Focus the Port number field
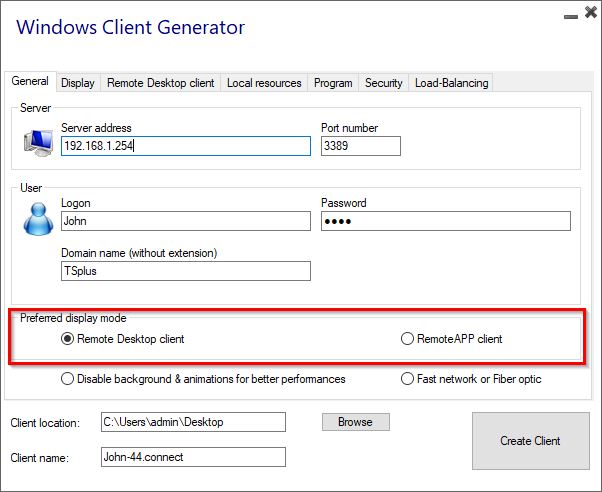Screen dimensions: 602x492 pos(360,146)
